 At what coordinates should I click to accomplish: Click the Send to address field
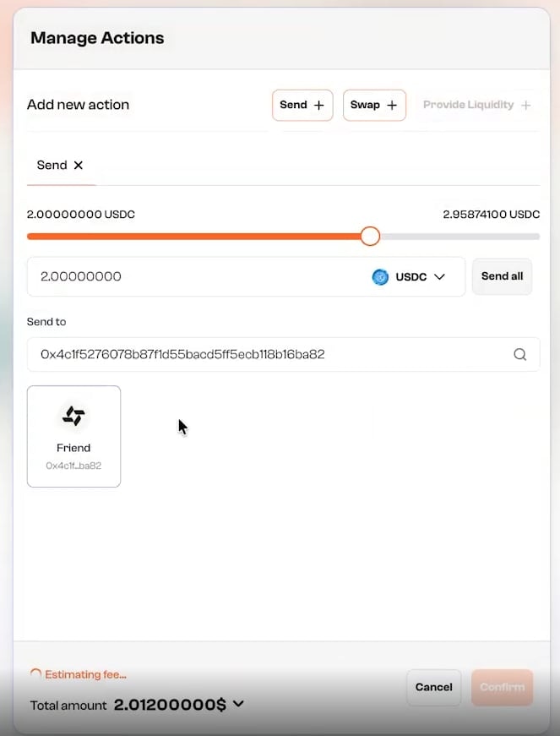(x=253, y=354)
